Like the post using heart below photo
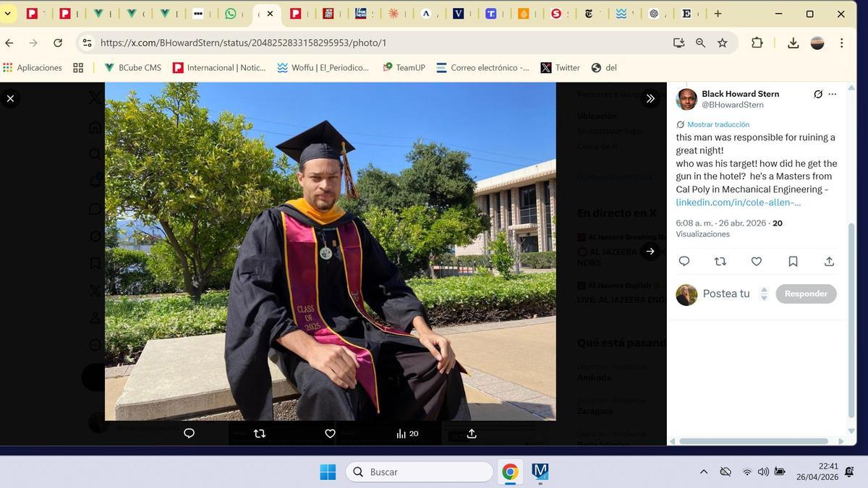 click(330, 434)
